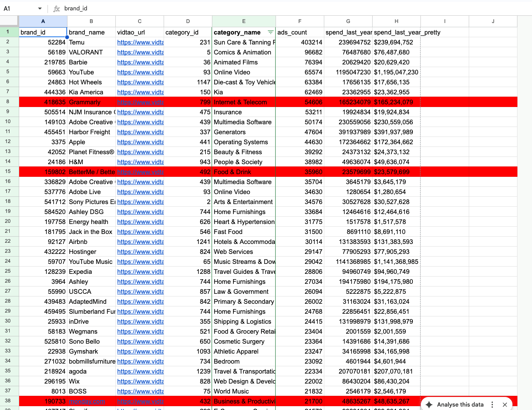This screenshot has height=410, width=532.
Task: Click the formula bar text brand_id
Action: pyautogui.click(x=76, y=8)
